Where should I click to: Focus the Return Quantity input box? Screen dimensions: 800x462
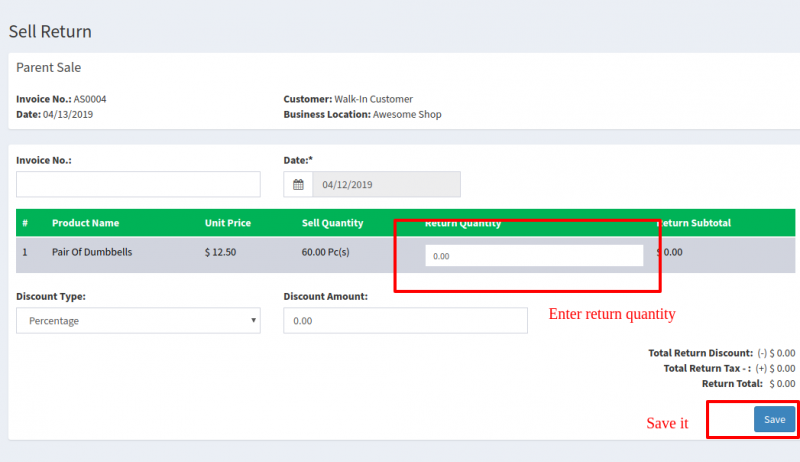(x=533, y=256)
